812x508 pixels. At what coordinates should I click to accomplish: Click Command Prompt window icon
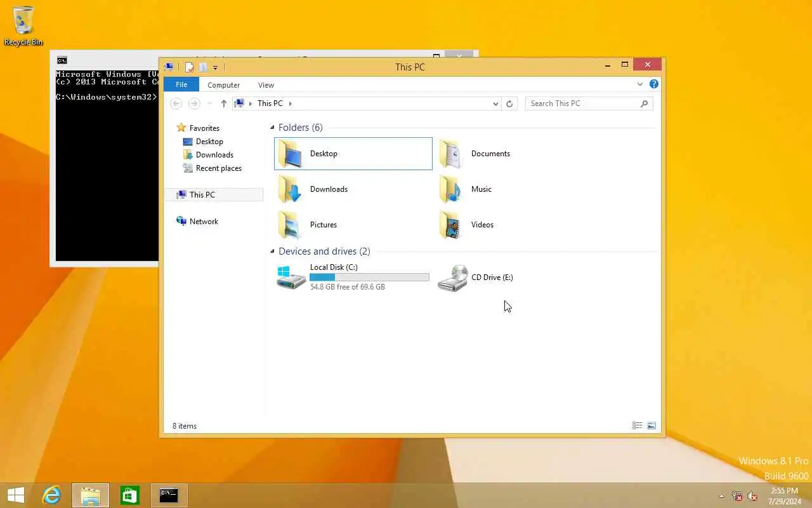62,60
